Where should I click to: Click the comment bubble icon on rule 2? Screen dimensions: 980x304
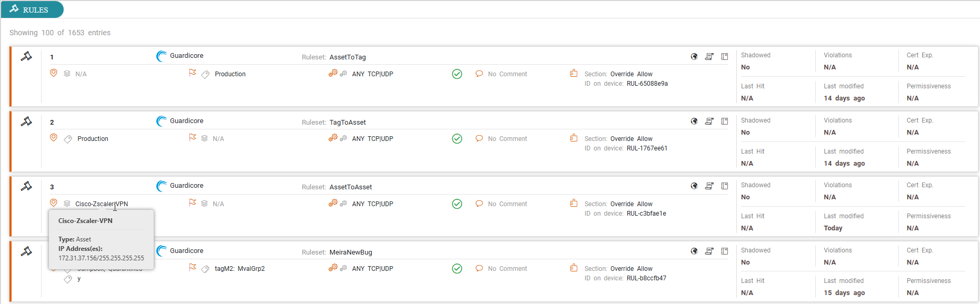tap(479, 138)
